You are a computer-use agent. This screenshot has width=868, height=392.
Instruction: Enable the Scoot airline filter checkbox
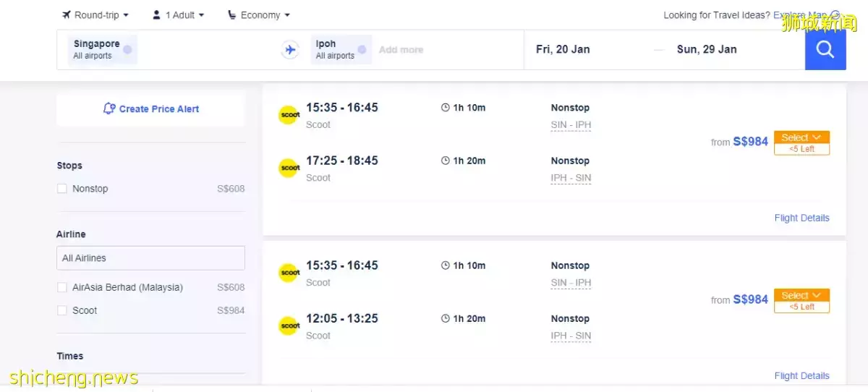pos(62,310)
